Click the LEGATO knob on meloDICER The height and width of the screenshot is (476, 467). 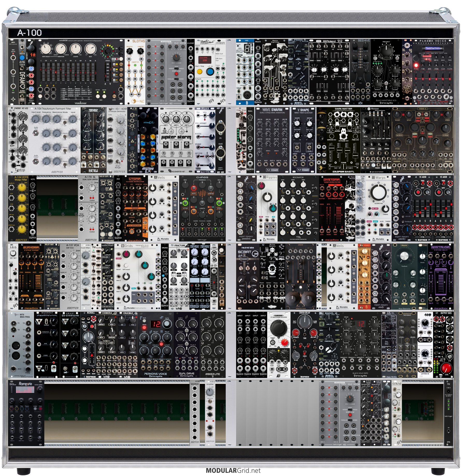click(75, 49)
